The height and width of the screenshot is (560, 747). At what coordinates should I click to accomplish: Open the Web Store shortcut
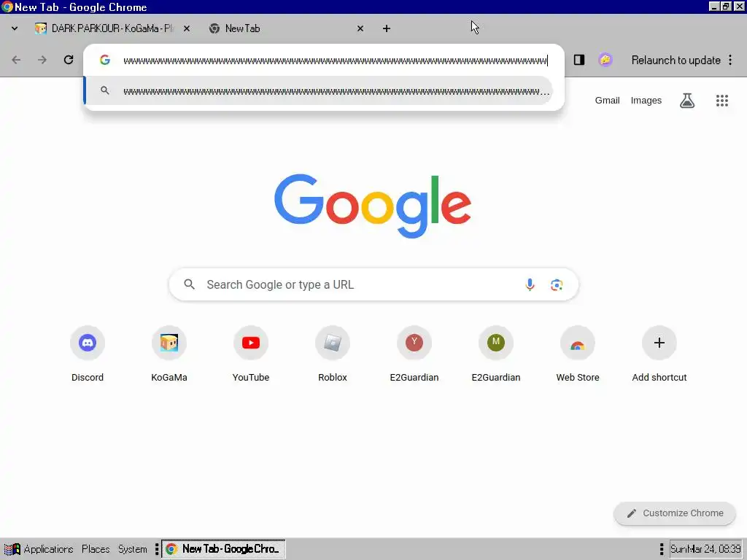[x=578, y=354]
